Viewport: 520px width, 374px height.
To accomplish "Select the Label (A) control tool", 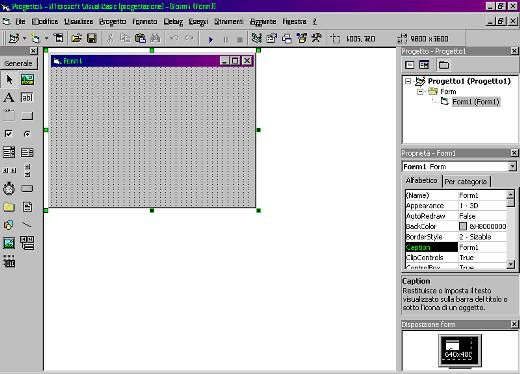I will tap(9, 98).
